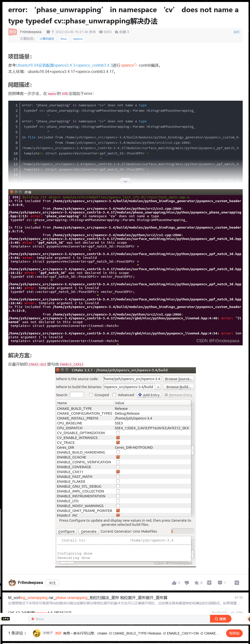The width and height of the screenshot is (250, 644).
Task: Click the Configure button in CMake
Action: click(66, 531)
